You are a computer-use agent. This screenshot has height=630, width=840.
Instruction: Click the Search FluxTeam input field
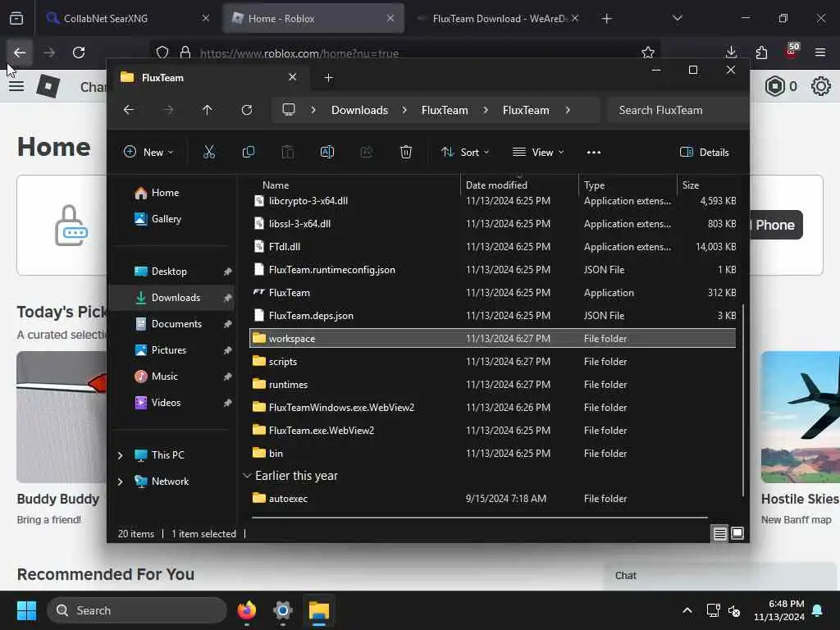pos(678,110)
